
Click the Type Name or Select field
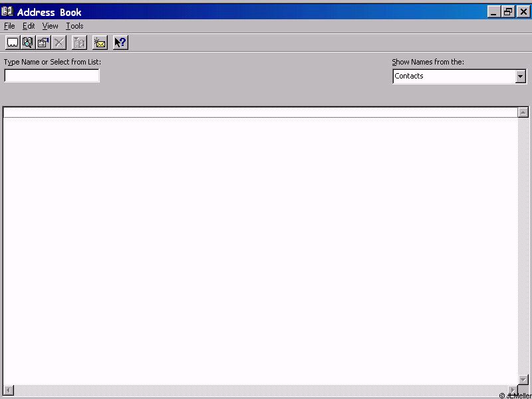(x=52, y=76)
